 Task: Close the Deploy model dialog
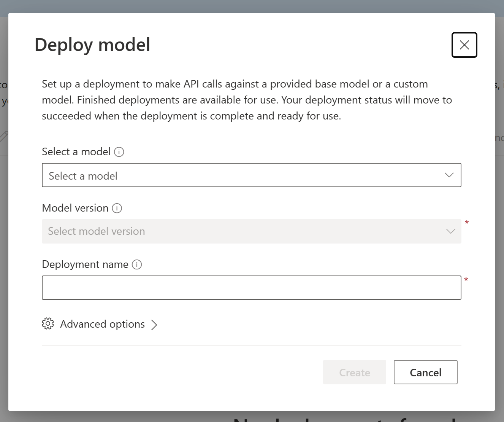pyautogui.click(x=464, y=45)
